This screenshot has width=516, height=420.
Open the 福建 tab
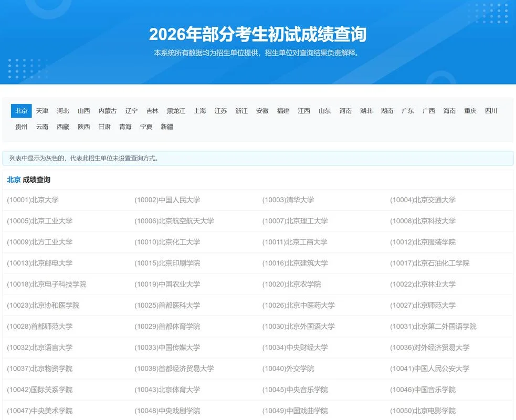tap(283, 111)
